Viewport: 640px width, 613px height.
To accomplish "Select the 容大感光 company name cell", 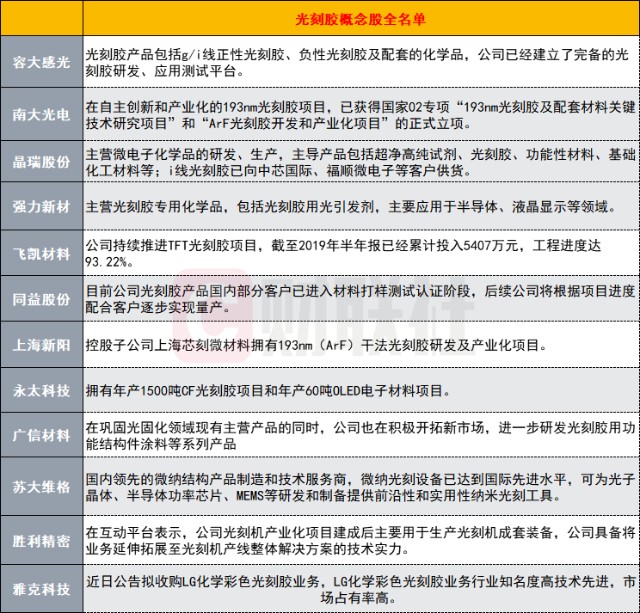I will click(41, 63).
